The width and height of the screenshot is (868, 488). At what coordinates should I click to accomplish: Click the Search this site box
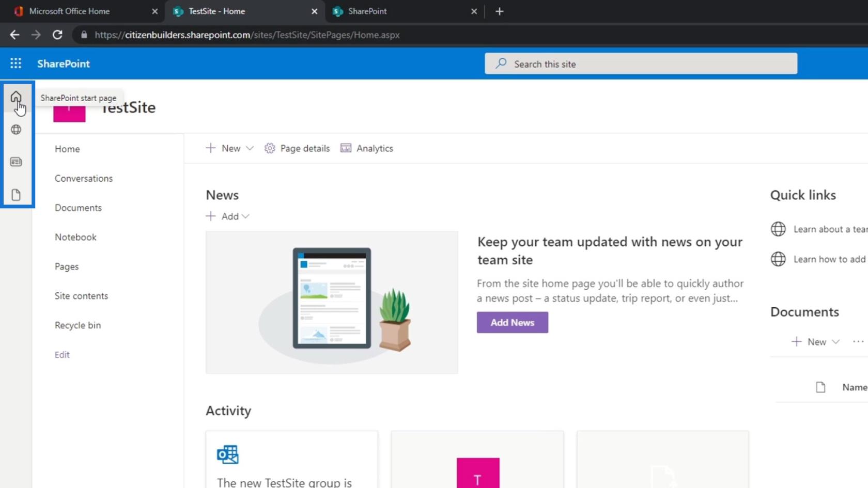click(x=641, y=64)
